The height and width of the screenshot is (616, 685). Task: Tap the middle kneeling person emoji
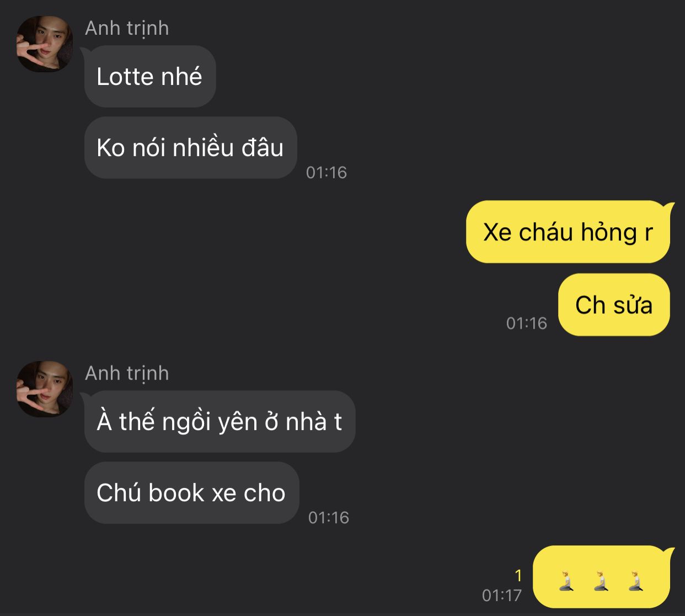[601, 581]
